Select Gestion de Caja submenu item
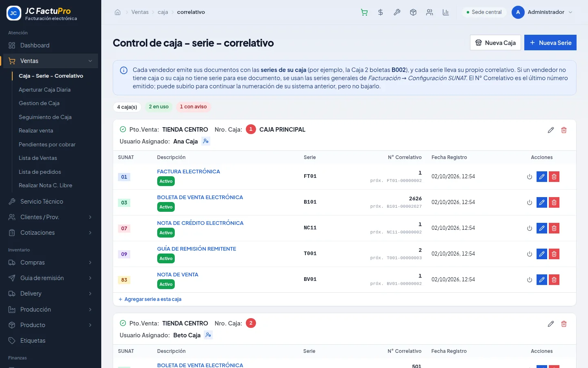 pyautogui.click(x=39, y=103)
